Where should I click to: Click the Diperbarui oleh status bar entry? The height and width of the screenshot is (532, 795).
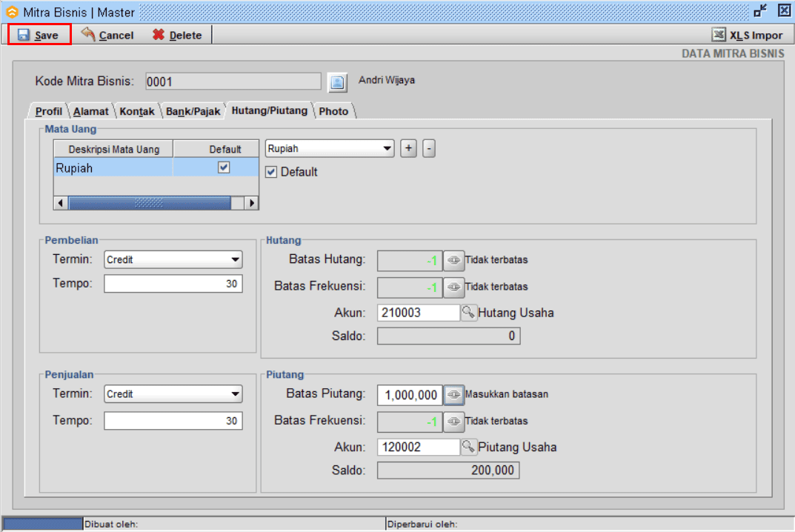(x=589, y=524)
